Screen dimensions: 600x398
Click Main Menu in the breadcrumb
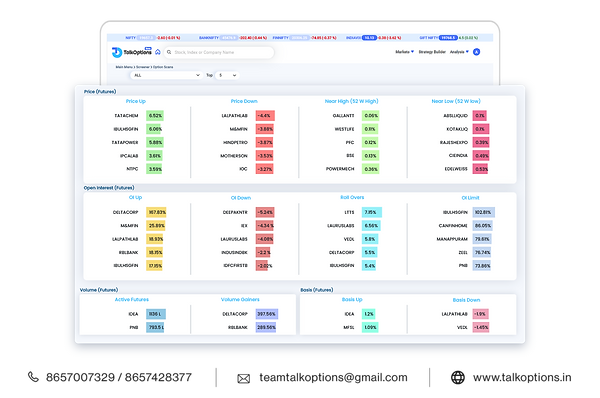click(124, 67)
